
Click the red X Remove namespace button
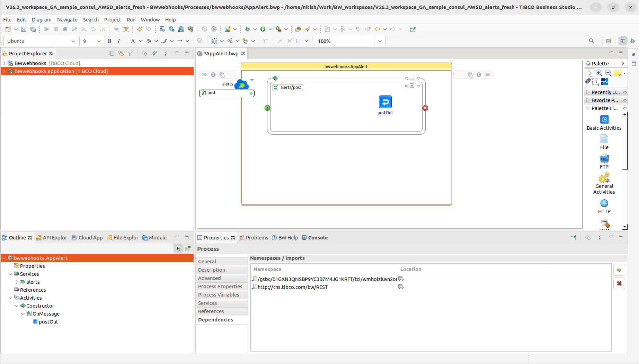click(619, 283)
